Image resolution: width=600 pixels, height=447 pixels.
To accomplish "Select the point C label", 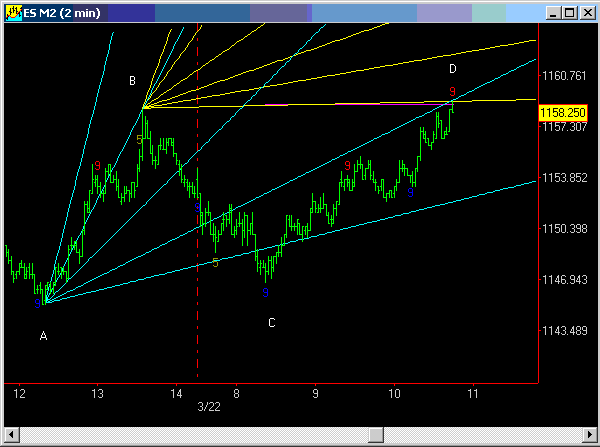I will (x=271, y=323).
